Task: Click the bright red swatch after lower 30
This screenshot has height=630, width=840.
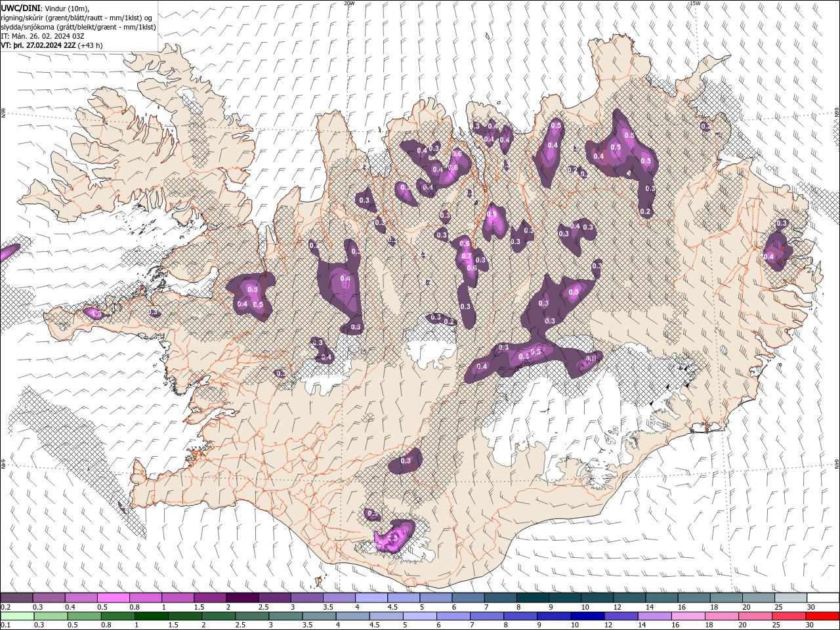Action: (x=821, y=616)
